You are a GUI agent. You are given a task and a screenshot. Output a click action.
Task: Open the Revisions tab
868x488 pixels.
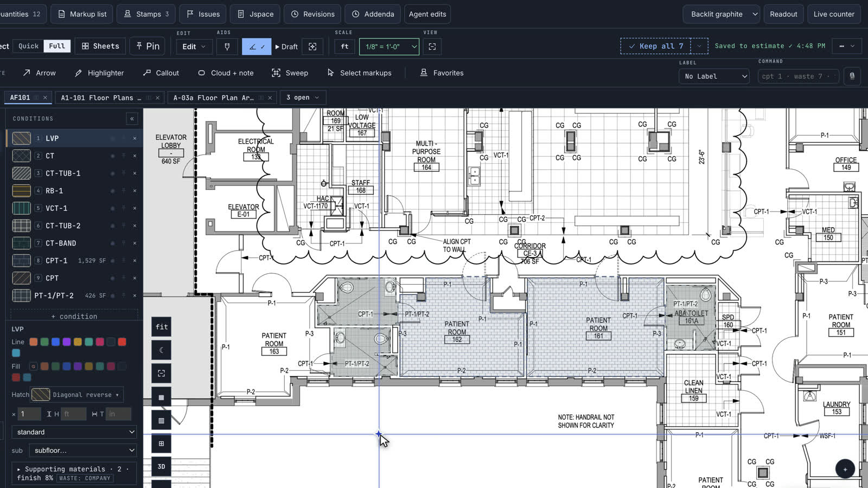click(313, 14)
